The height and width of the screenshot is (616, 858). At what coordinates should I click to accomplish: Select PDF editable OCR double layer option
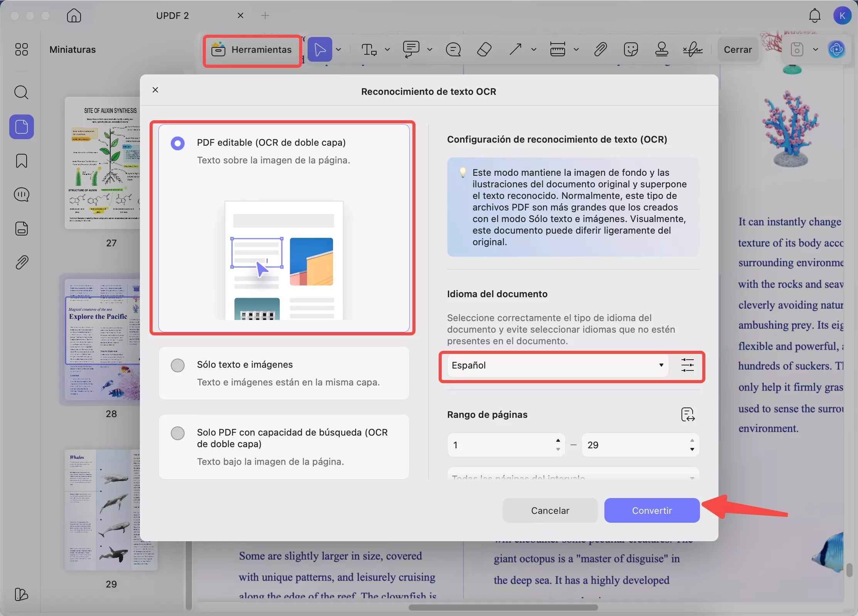pos(284,228)
